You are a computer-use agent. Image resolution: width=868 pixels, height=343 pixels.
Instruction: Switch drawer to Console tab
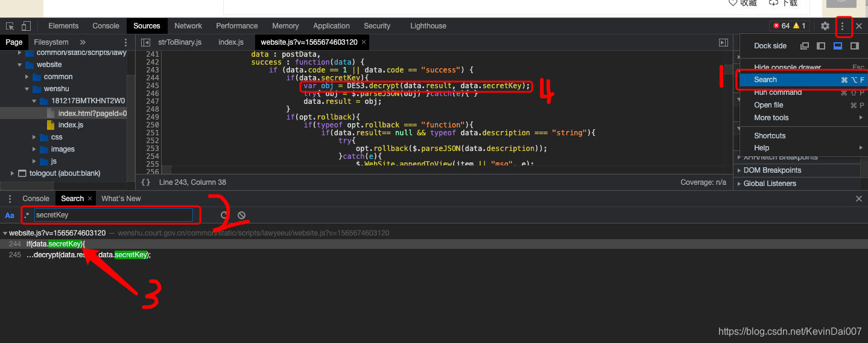pos(36,199)
